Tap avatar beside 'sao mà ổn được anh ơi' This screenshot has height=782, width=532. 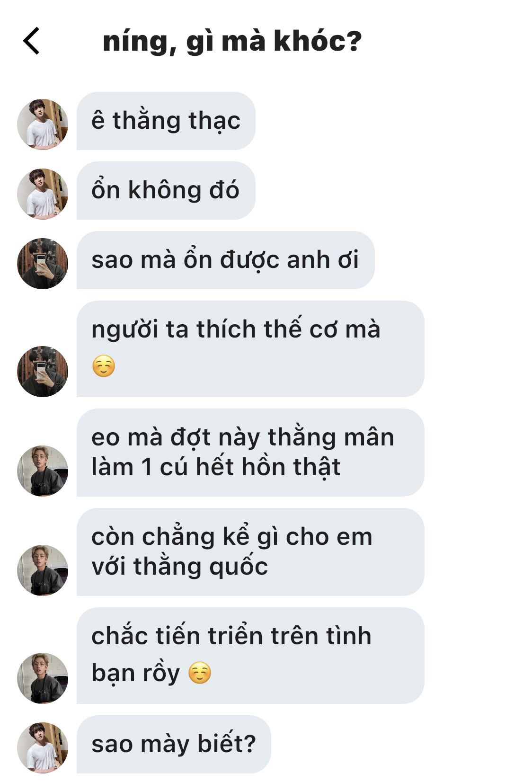click(43, 264)
